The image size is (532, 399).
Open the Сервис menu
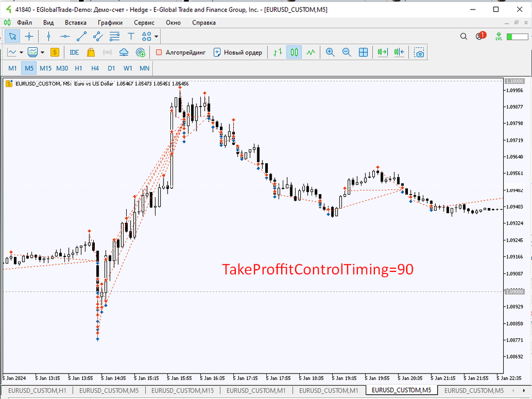click(144, 23)
